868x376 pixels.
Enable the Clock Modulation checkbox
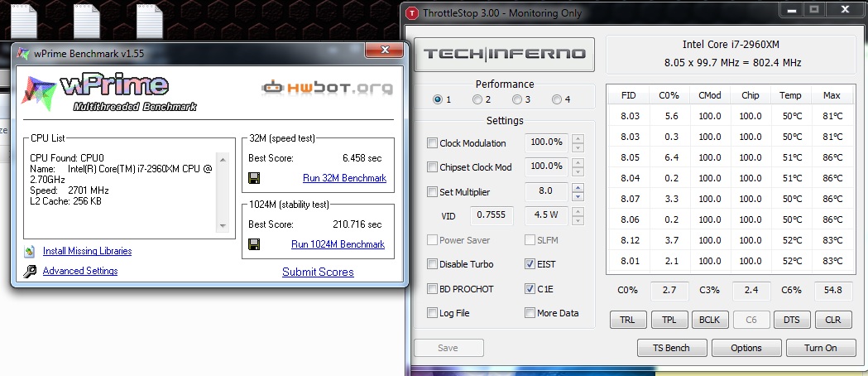point(432,143)
